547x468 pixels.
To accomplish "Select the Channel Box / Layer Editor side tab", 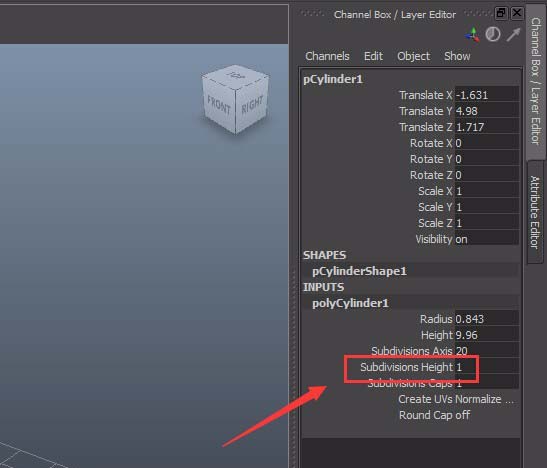I will pos(536,82).
